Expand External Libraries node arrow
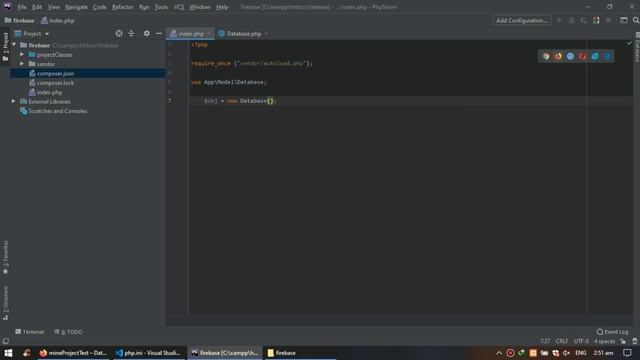 [x=13, y=101]
